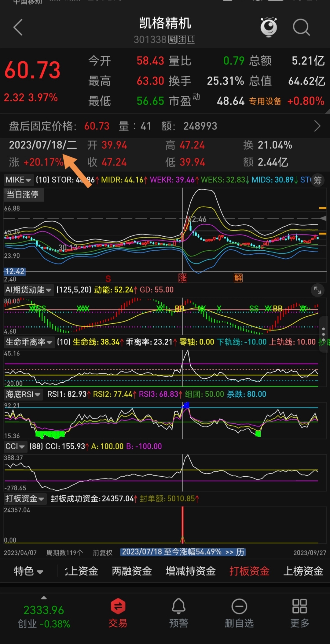The height and width of the screenshot is (644, 330).
Task: Open the 2023/07/18至今涨幅 history link
Action: pyautogui.click(x=183, y=552)
